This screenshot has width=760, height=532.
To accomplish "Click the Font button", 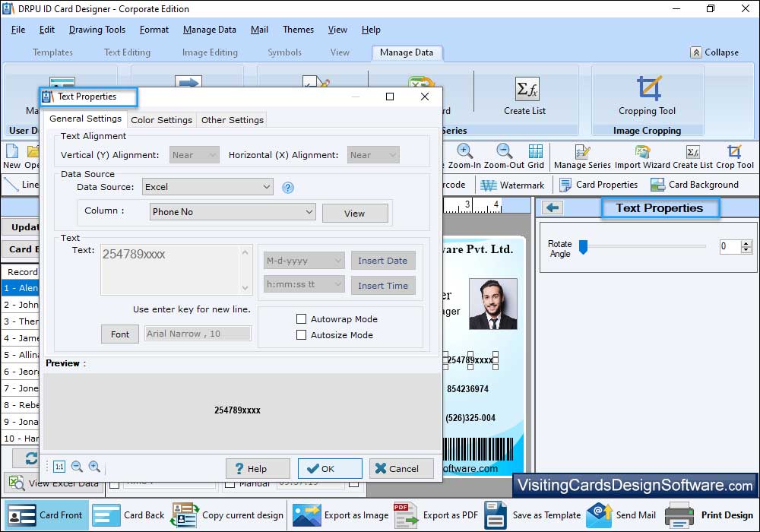I will click(120, 334).
